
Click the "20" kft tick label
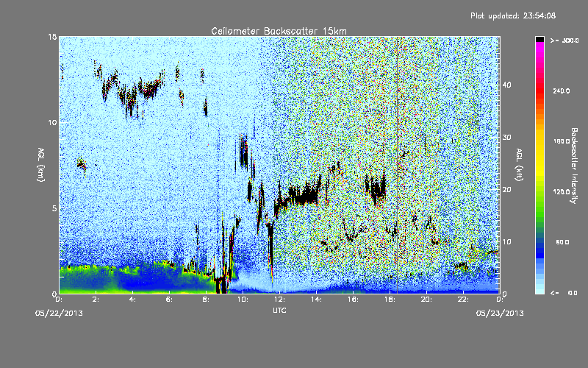(x=506, y=190)
